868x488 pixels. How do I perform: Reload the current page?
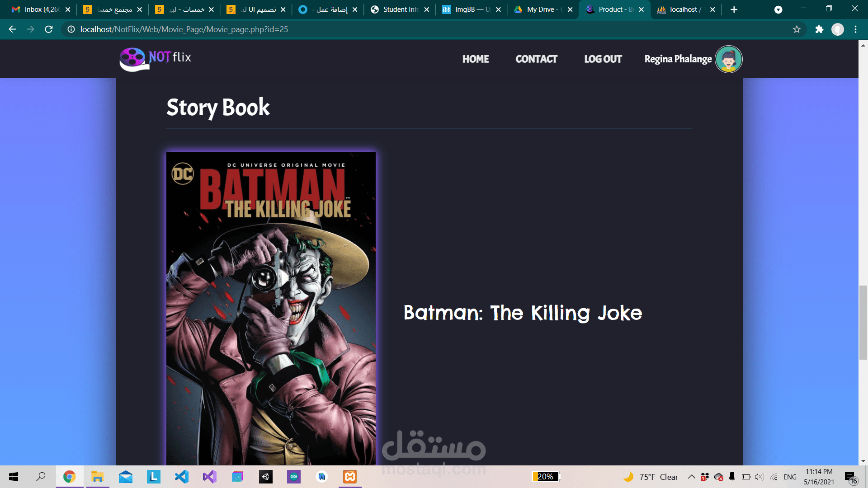pyautogui.click(x=49, y=29)
